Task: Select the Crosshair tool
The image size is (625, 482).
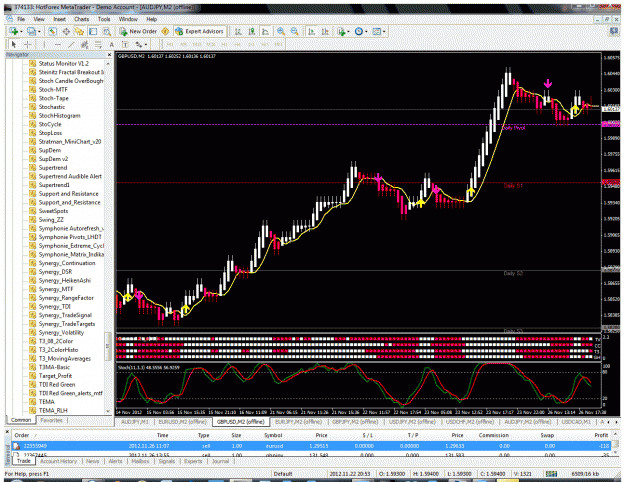Action: coord(28,44)
